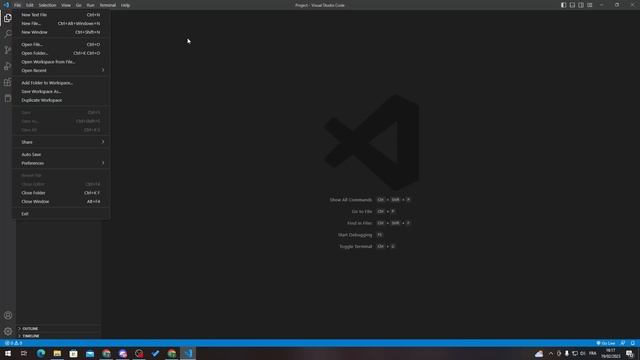Open the Manage gear icon
Screen dimensions: 640x360
point(8,331)
